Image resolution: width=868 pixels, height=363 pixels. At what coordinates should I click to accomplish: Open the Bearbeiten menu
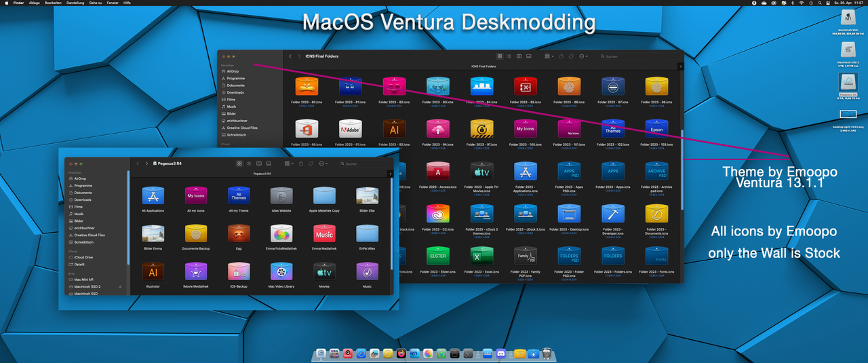(52, 3)
